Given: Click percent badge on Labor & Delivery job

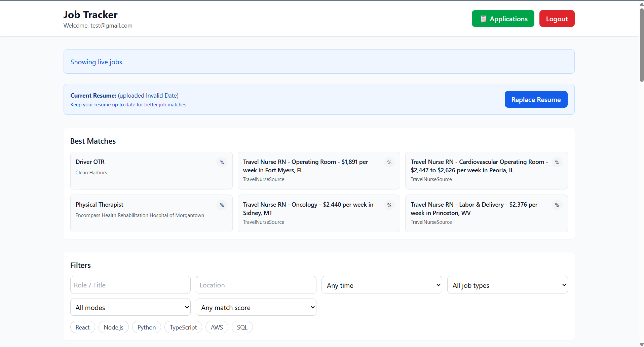Looking at the screenshot, I should point(557,205).
